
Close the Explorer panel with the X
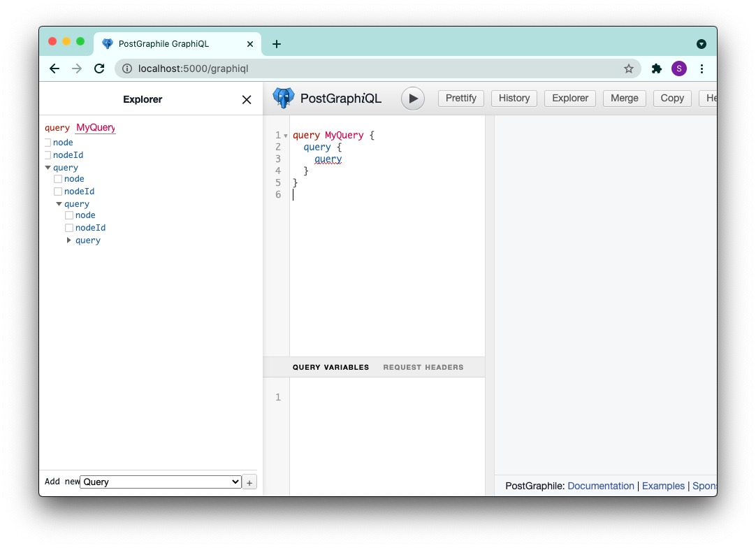tap(247, 99)
